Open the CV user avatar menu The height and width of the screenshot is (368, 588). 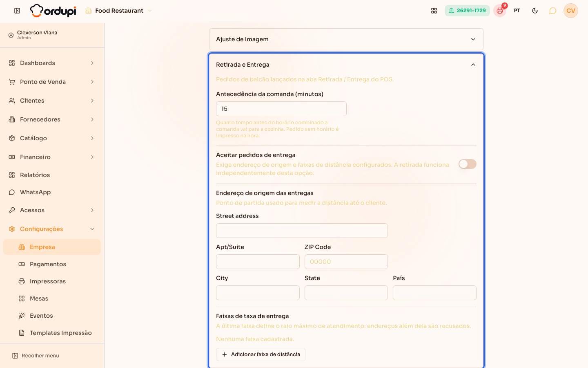click(x=571, y=11)
